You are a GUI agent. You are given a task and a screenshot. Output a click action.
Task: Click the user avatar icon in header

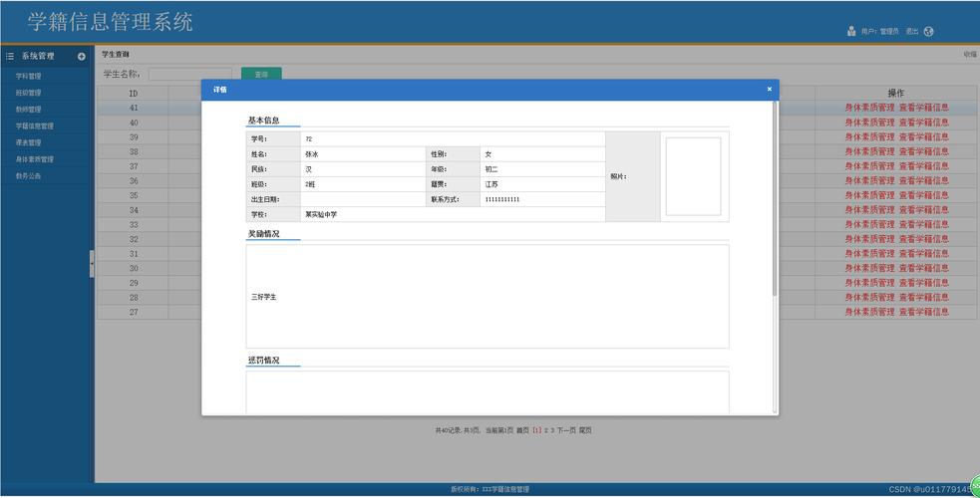[851, 31]
